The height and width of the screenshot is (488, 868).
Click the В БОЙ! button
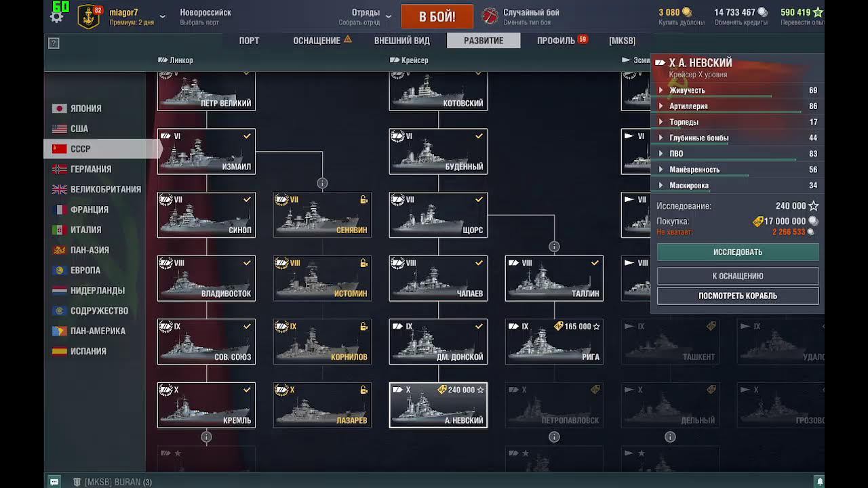coord(437,16)
